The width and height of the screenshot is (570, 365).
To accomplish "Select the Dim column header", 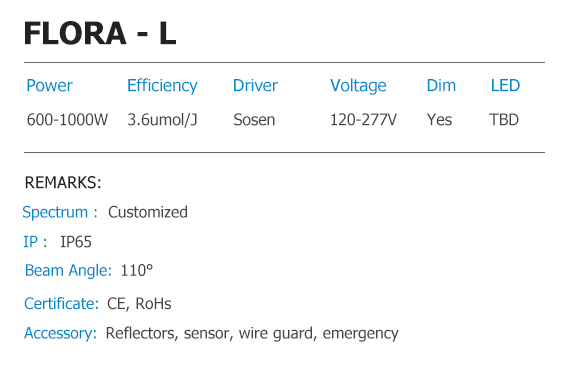I will click(x=441, y=86).
